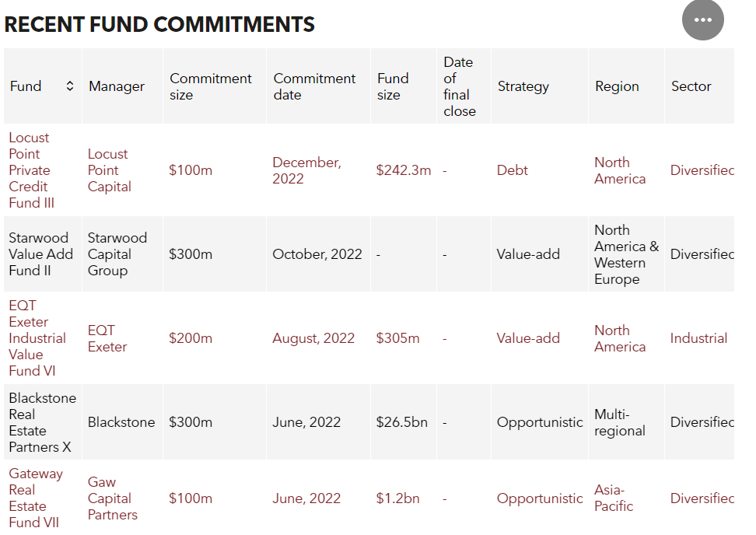Sort table by the Fund column arrows

(70, 86)
